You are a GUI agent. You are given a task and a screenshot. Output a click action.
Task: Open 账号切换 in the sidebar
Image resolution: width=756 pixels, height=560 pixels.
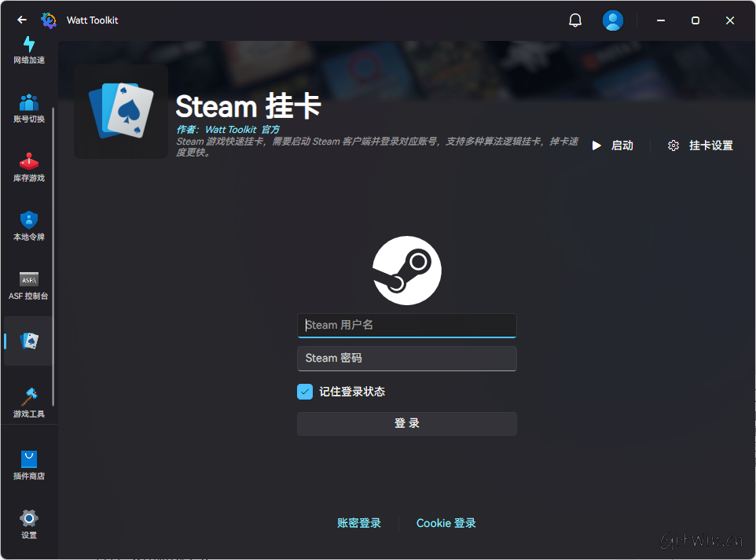29,109
